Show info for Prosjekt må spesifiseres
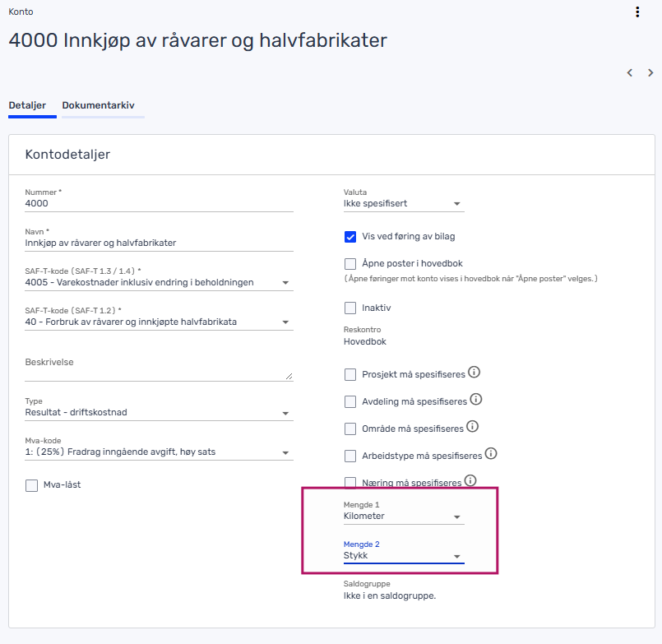 [475, 372]
